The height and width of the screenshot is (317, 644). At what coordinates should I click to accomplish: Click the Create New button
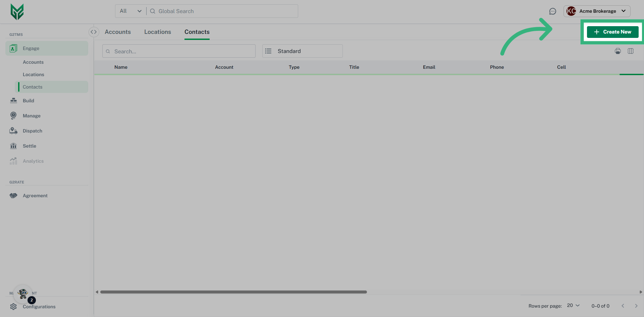point(612,32)
